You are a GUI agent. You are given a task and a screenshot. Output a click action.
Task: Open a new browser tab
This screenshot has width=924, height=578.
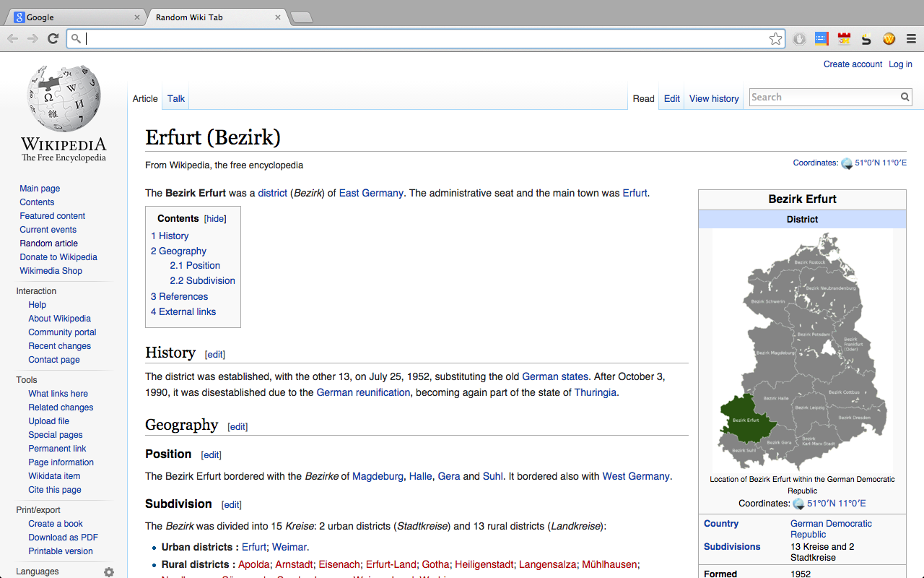click(301, 17)
